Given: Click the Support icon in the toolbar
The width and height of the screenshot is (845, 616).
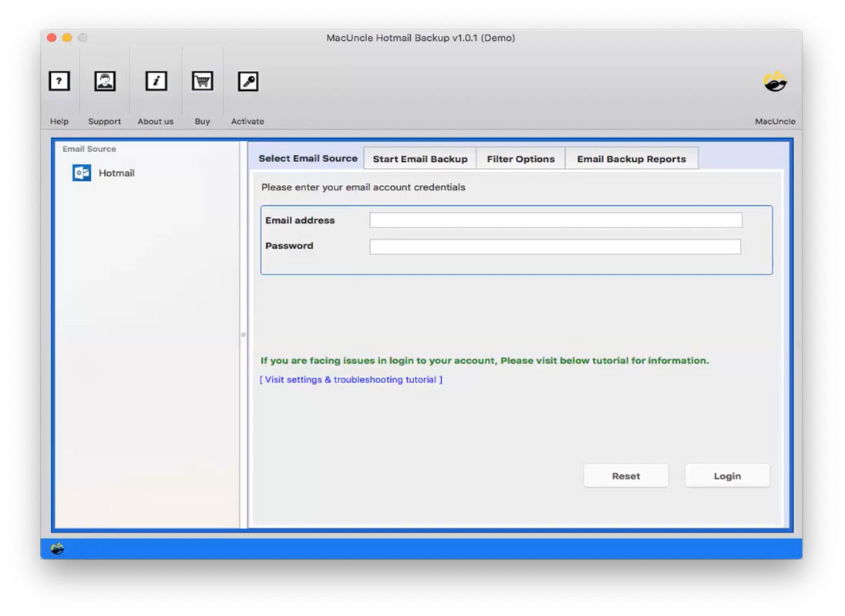Looking at the screenshot, I should pyautogui.click(x=105, y=81).
